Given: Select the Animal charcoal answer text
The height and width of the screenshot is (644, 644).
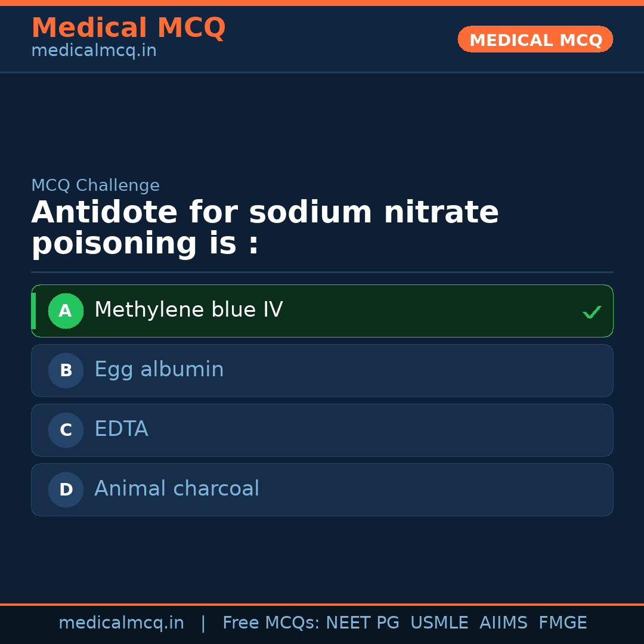Looking at the screenshot, I should click(x=177, y=489).
